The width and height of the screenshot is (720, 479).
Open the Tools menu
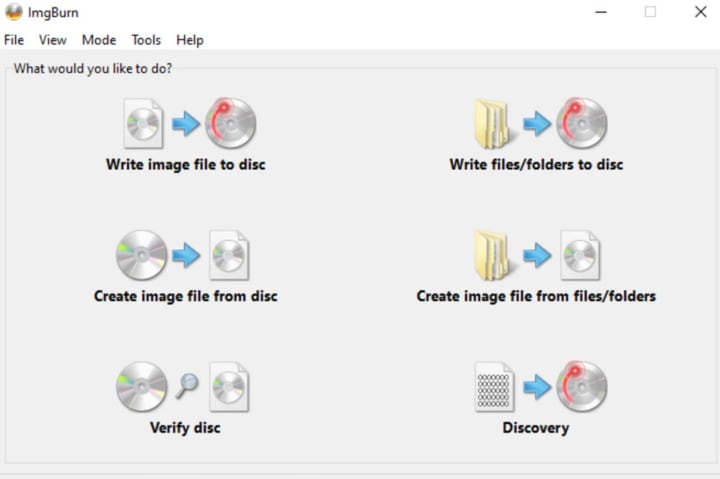click(x=146, y=40)
